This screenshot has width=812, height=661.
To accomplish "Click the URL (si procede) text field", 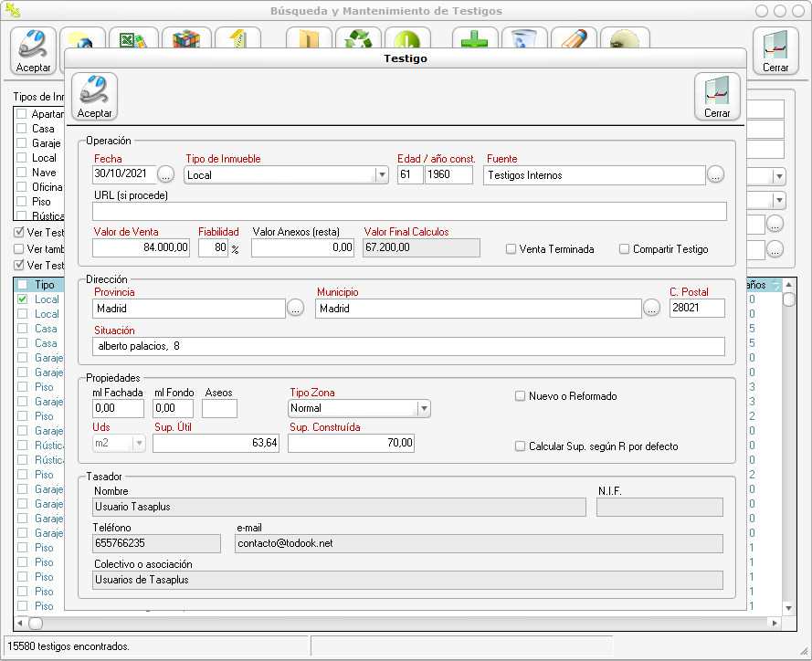I will [408, 211].
